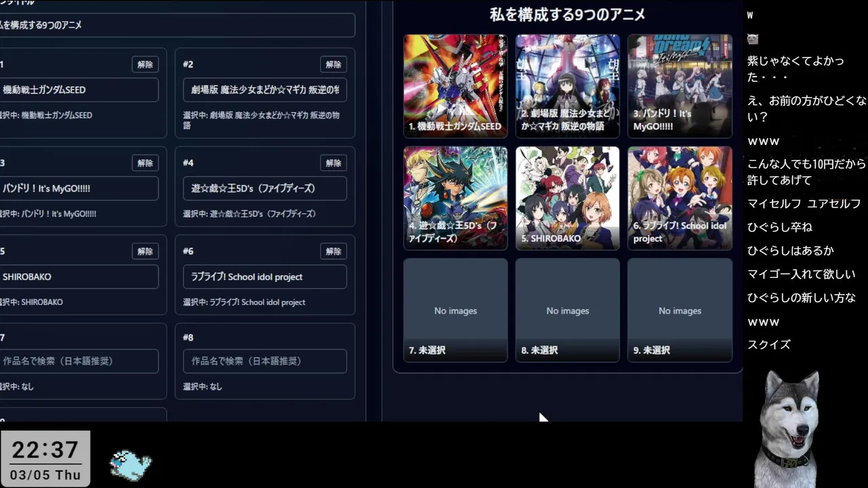Open the 機動戦士ガンダムSEED poster thumbnail
This screenshot has width=868, height=488.
pos(456,86)
